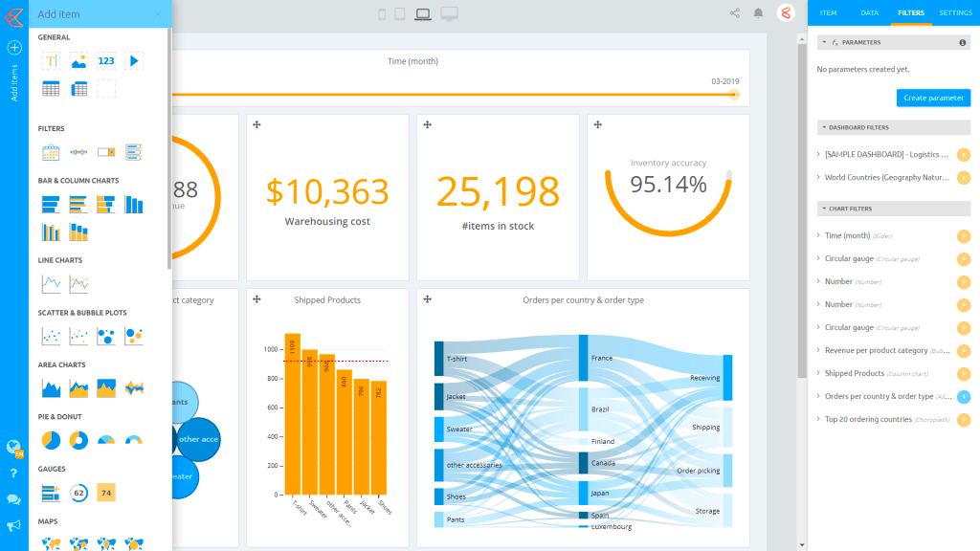This screenshot has height=551, width=980.
Task: Select the Date filter icon
Action: tap(52, 152)
